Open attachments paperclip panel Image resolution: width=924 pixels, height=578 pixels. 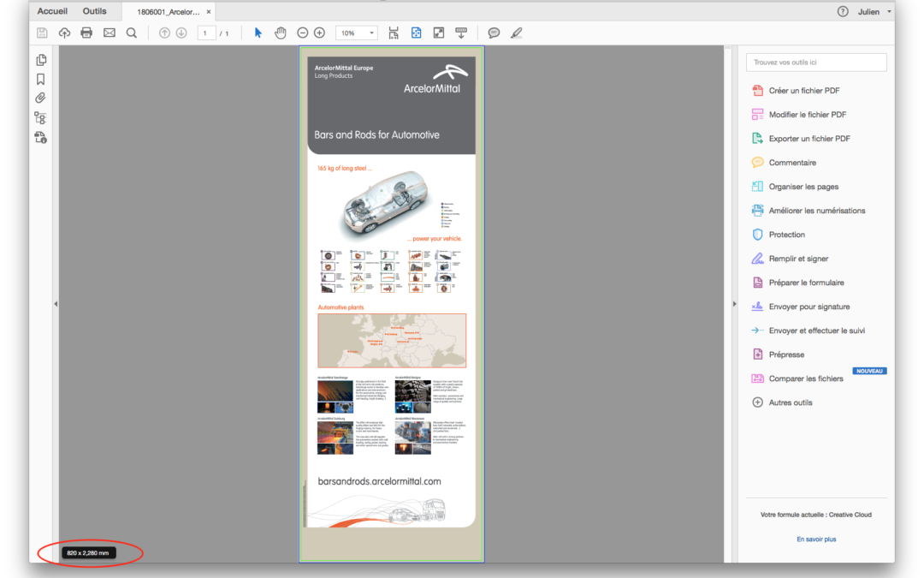pos(40,98)
